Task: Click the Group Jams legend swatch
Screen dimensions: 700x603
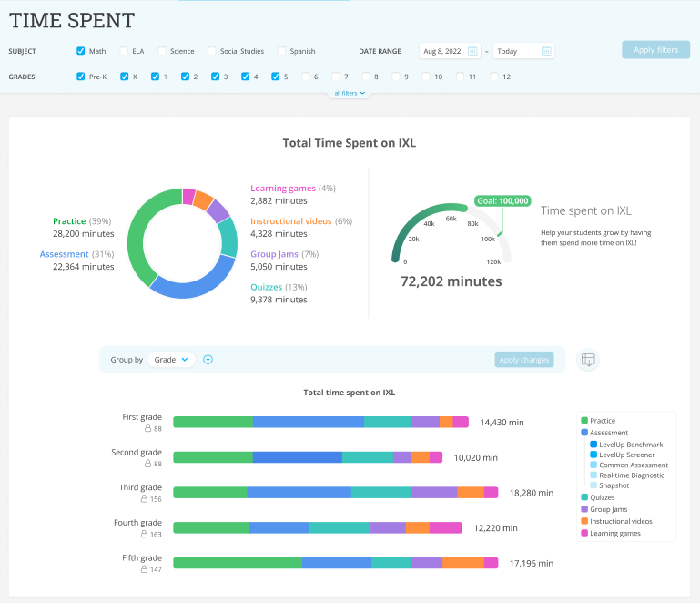Action: pos(584,509)
